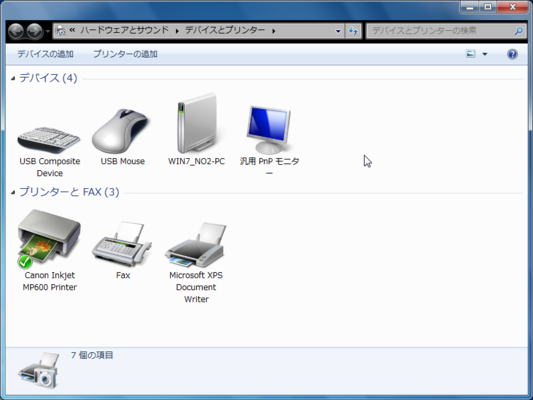Click プリンターの追加 in the toolbar
533x400 pixels.
(125, 54)
